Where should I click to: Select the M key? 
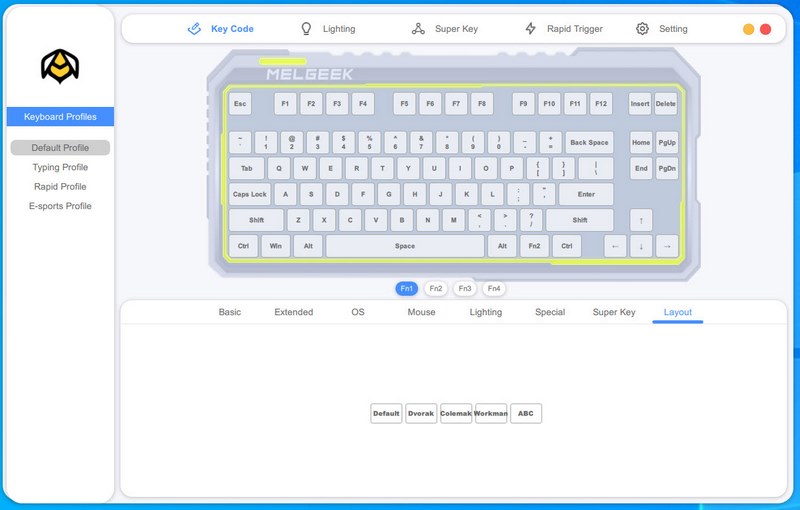coord(454,220)
